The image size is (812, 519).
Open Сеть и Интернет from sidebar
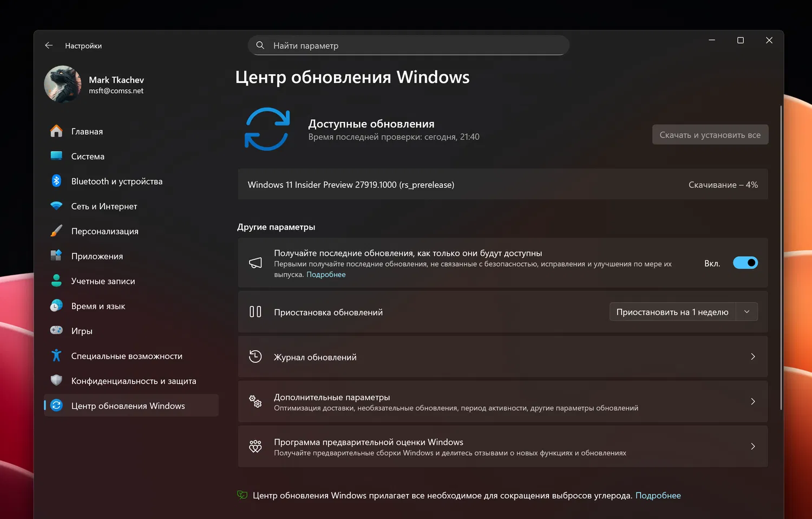point(103,206)
